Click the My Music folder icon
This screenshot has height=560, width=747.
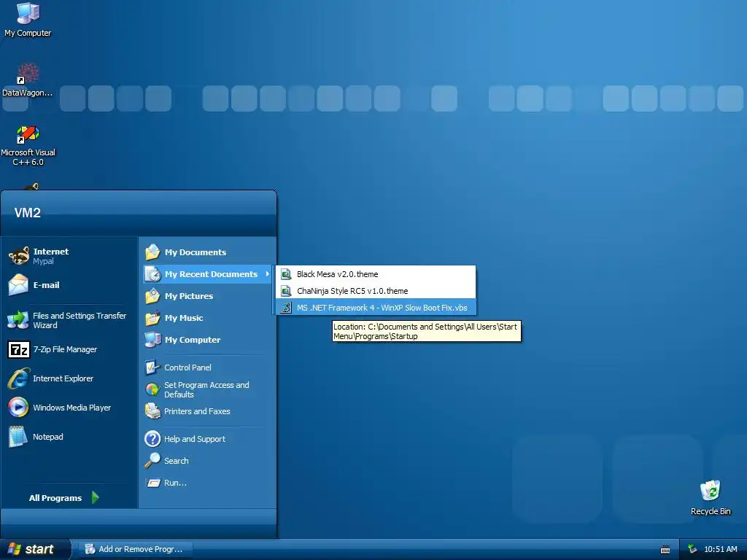[x=152, y=318]
